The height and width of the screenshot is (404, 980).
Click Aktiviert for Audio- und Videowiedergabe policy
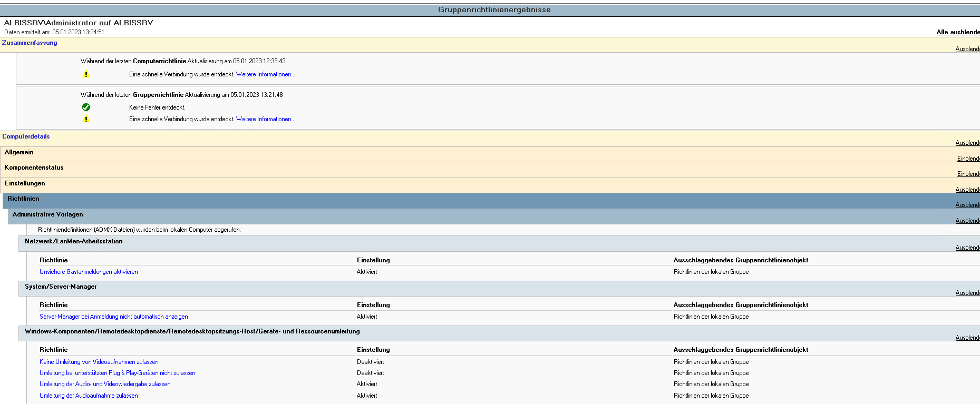coord(367,384)
